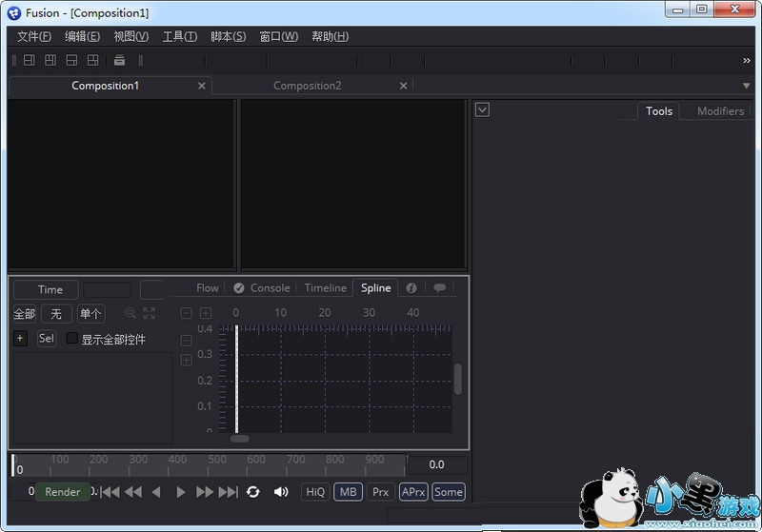Click the fit-to-view icon in spline panel
Screen dimensions: 762x532
click(x=150, y=313)
